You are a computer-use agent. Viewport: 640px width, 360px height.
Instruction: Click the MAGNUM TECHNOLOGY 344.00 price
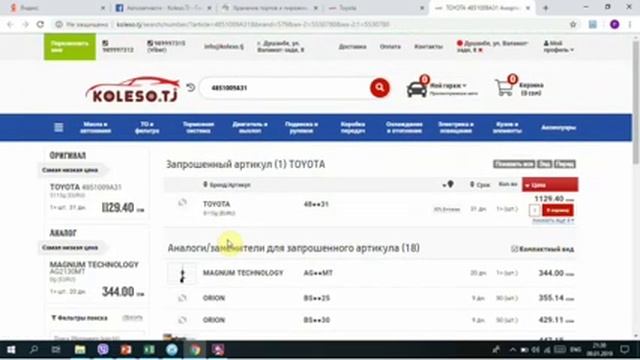(556, 273)
